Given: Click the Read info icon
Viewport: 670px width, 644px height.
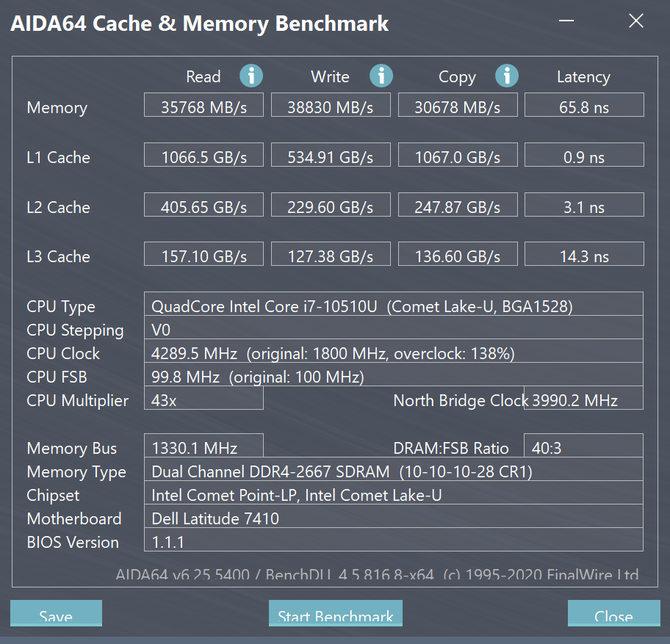Looking at the screenshot, I should coord(251,76).
